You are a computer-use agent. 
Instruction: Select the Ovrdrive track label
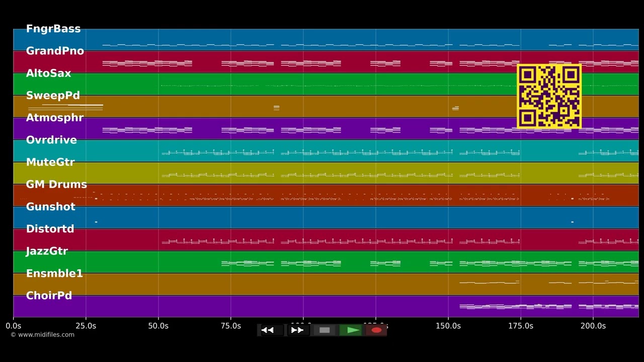tap(51, 140)
